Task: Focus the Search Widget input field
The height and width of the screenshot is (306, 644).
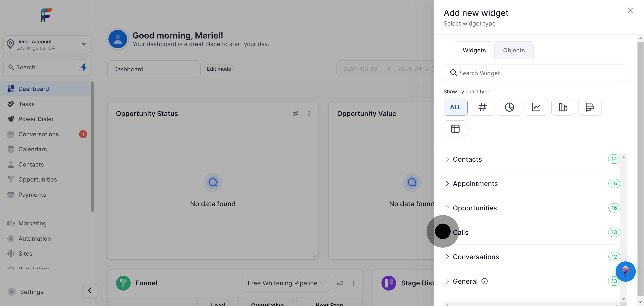Action: coord(535,73)
